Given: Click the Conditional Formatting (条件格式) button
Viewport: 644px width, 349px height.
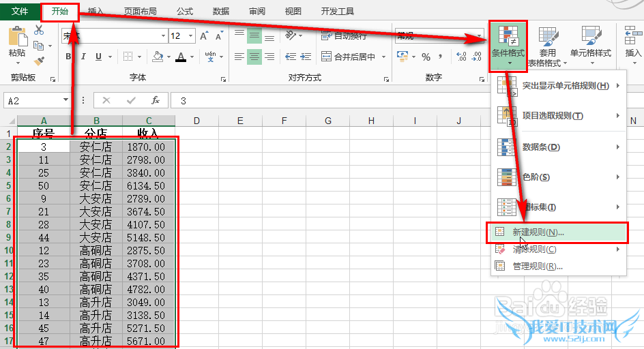Looking at the screenshot, I should (x=508, y=46).
